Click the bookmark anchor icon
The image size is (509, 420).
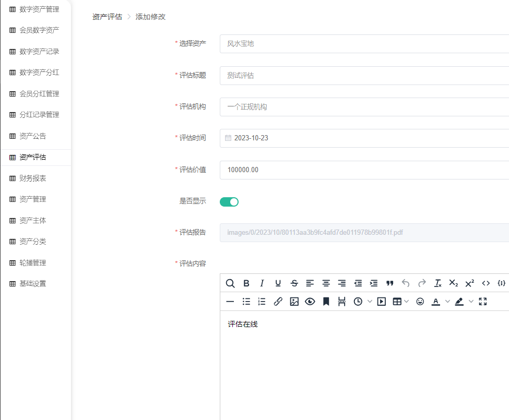click(326, 302)
